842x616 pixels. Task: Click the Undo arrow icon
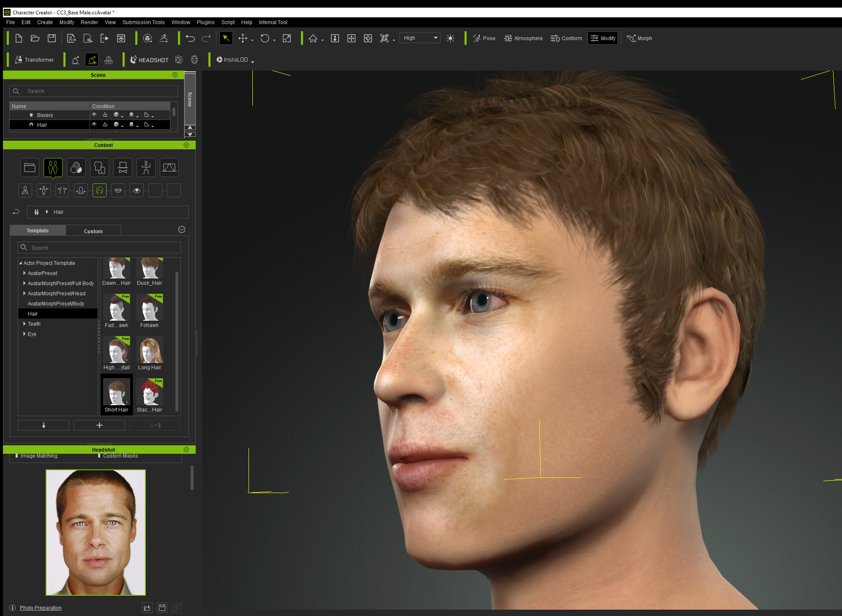190,38
